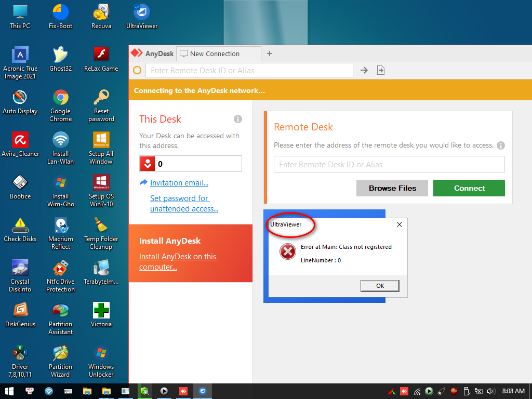Click the taskbar clock showing 8:08 AM
Image resolution: width=532 pixels, height=399 pixels.
[513, 391]
